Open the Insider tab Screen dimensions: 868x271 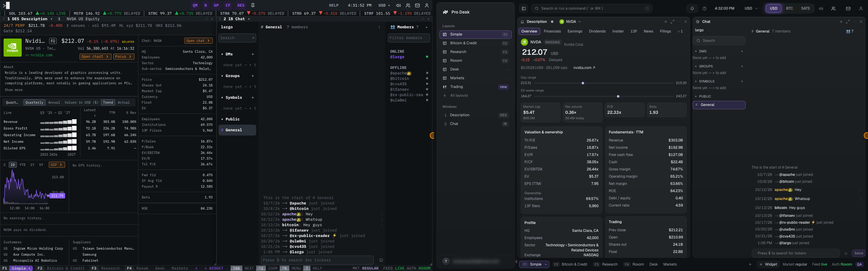coord(618,31)
